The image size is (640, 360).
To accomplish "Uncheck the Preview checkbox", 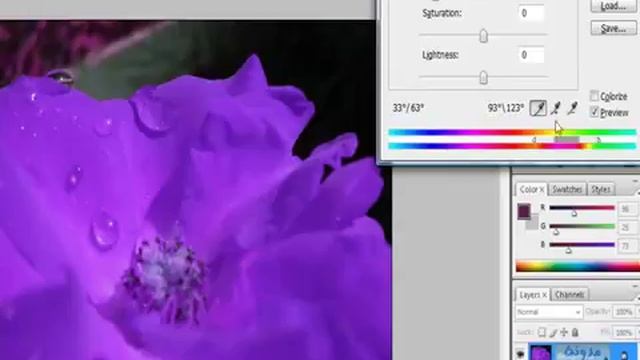I will click(x=594, y=112).
